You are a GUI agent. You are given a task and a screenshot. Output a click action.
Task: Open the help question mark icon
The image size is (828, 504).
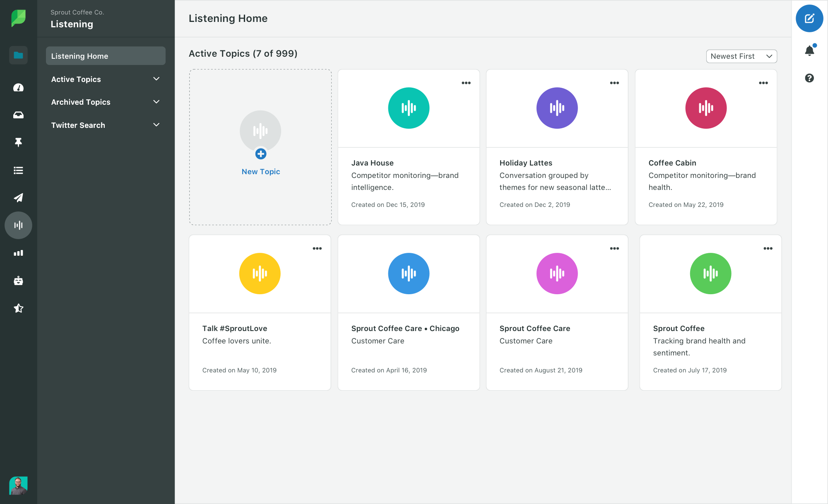[x=809, y=78]
